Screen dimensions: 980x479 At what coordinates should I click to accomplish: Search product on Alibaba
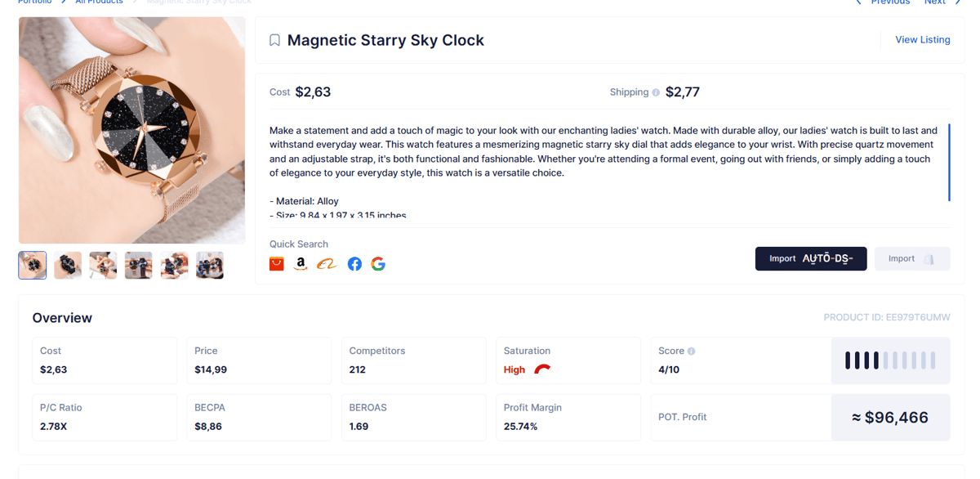[x=327, y=264]
